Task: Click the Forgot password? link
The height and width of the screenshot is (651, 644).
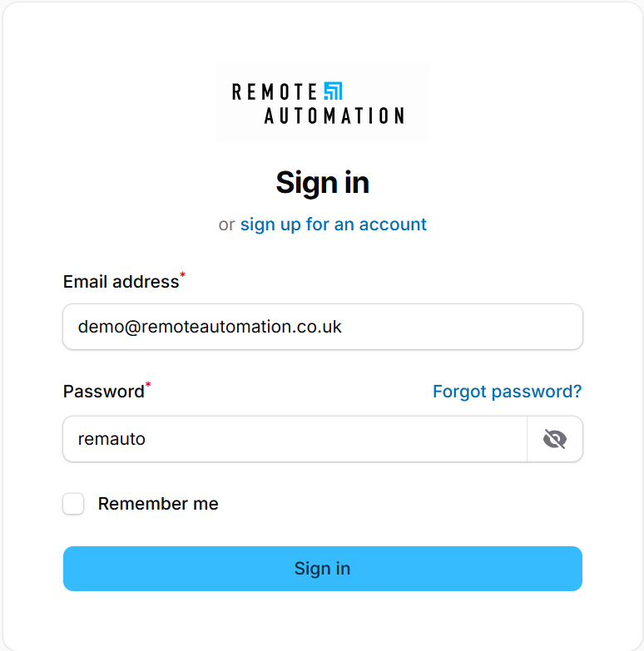Action: pyautogui.click(x=507, y=392)
